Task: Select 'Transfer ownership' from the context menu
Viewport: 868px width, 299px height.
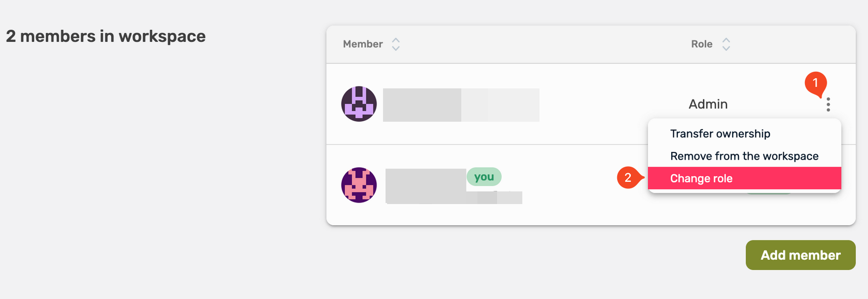Action: pyautogui.click(x=720, y=133)
